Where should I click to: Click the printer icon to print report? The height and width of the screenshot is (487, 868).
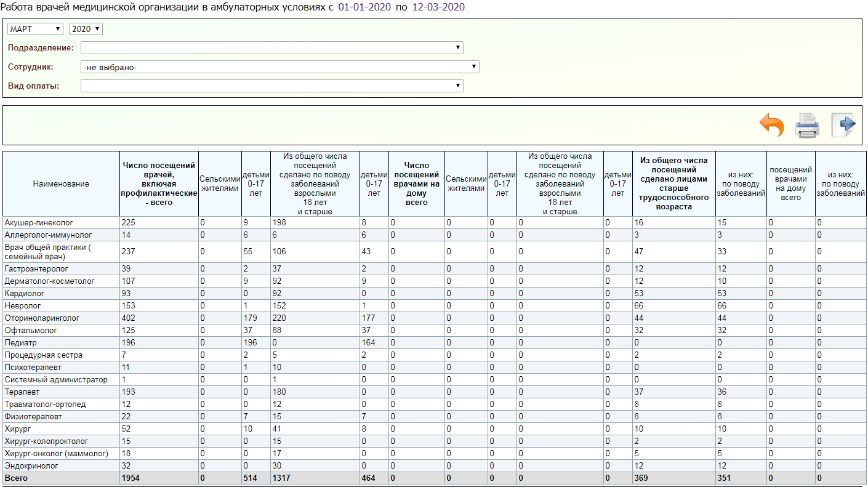click(807, 125)
